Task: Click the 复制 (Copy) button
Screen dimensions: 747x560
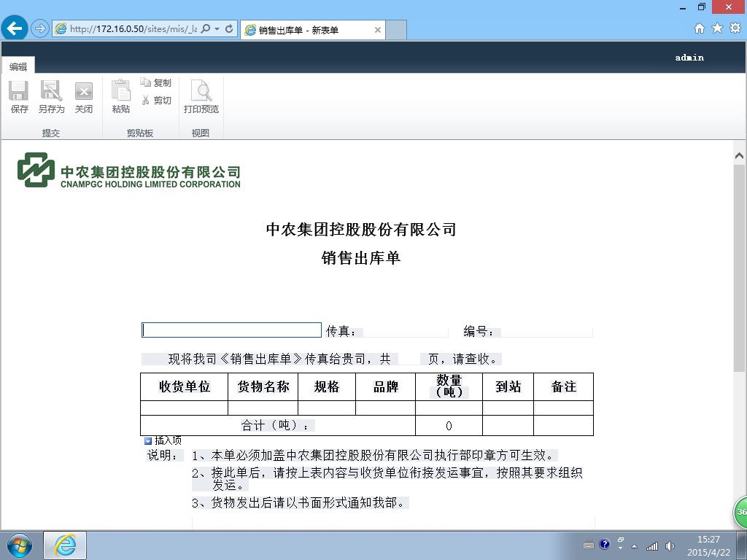Action: tap(156, 82)
